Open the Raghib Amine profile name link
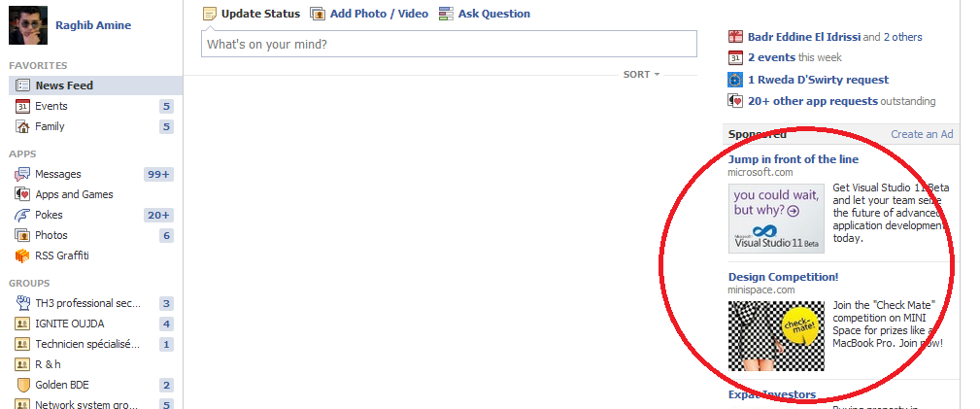Screen dimensions: 980x409 (93, 25)
